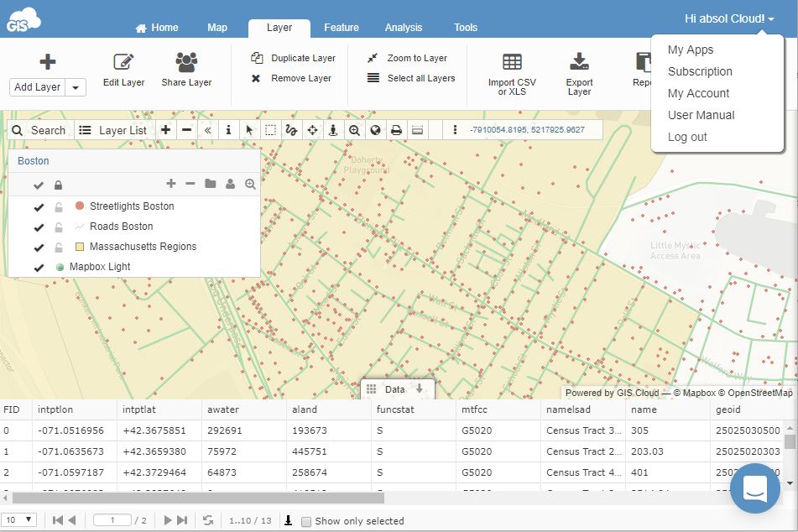
Task: Open My Account from user menu
Action: point(699,94)
